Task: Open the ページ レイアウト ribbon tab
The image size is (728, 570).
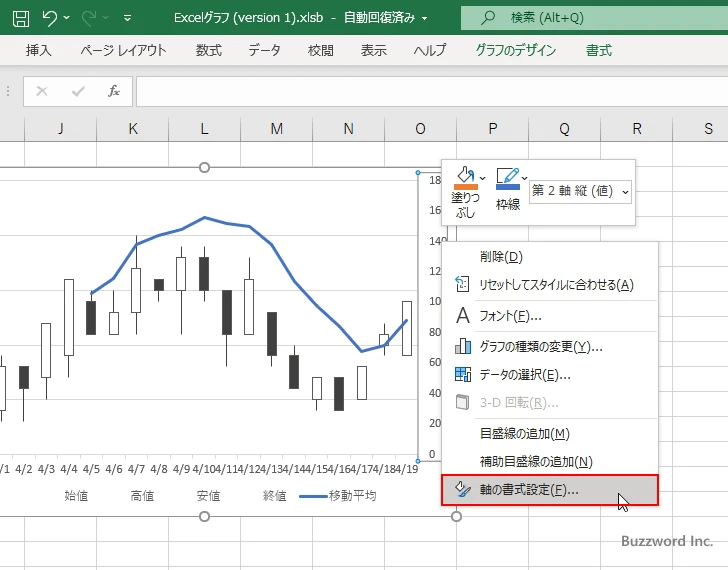Action: (123, 50)
